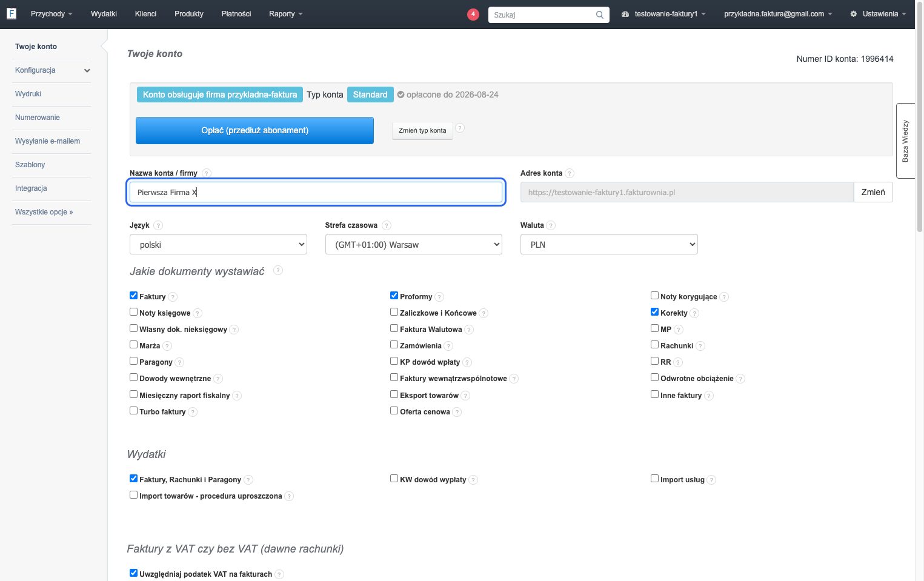Uncheck the Proformy checkbox
The image size is (924, 581).
tap(394, 296)
